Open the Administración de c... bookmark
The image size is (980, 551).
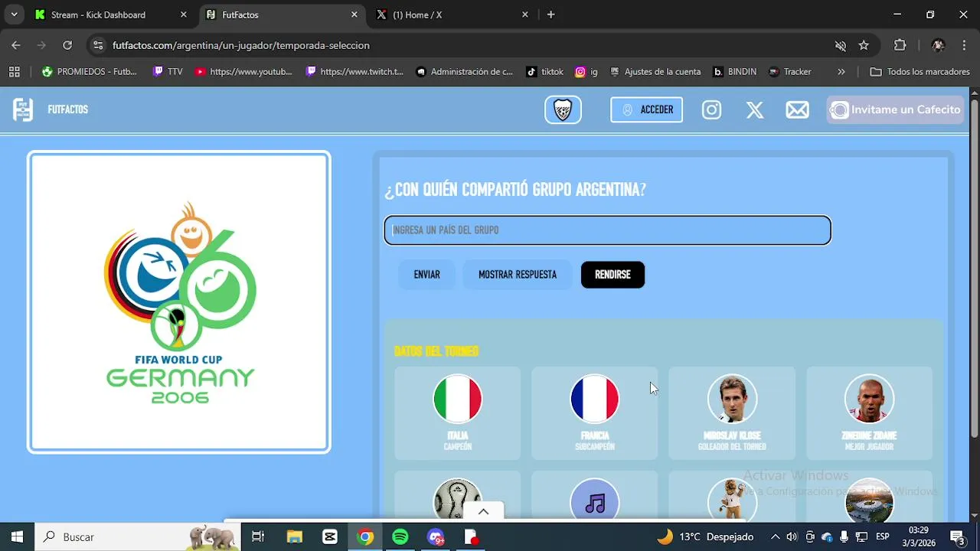(x=464, y=71)
